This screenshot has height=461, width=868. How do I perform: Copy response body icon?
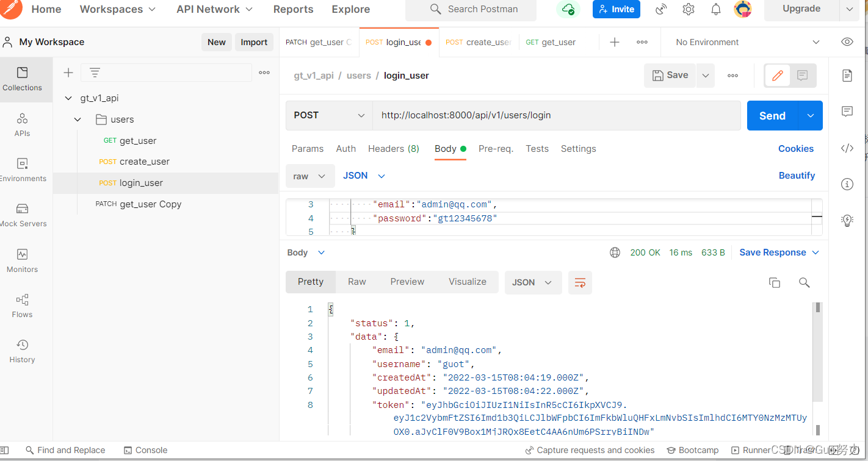point(775,282)
